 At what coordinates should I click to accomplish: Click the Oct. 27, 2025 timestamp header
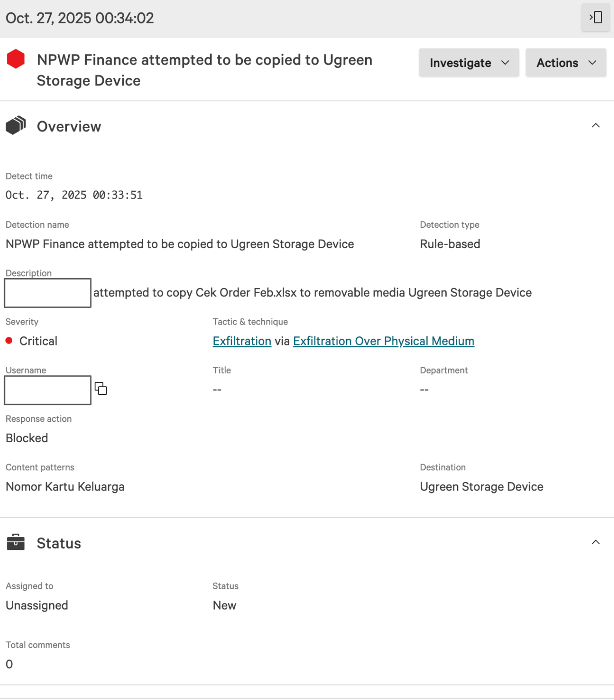tap(81, 18)
